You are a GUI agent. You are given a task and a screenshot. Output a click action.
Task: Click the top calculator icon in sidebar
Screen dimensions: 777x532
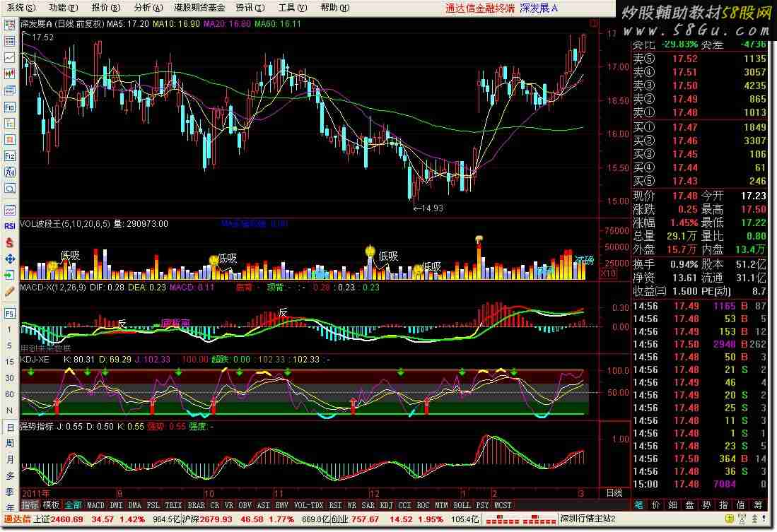click(9, 25)
